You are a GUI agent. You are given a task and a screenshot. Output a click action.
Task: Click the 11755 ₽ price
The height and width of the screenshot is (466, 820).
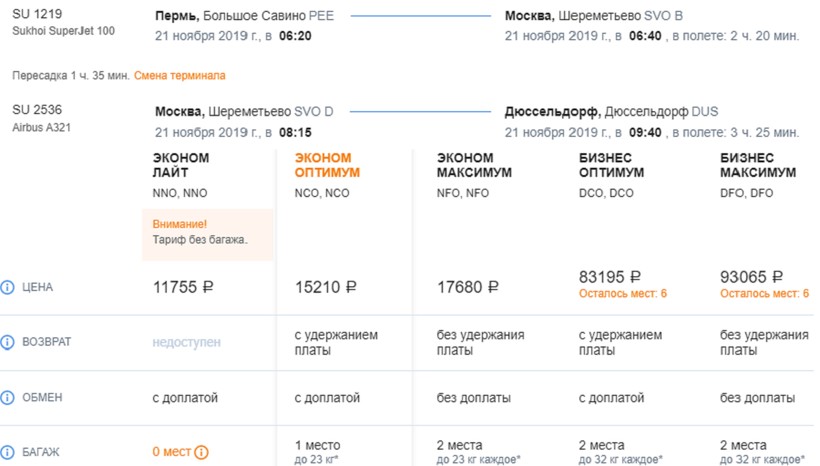183,288
